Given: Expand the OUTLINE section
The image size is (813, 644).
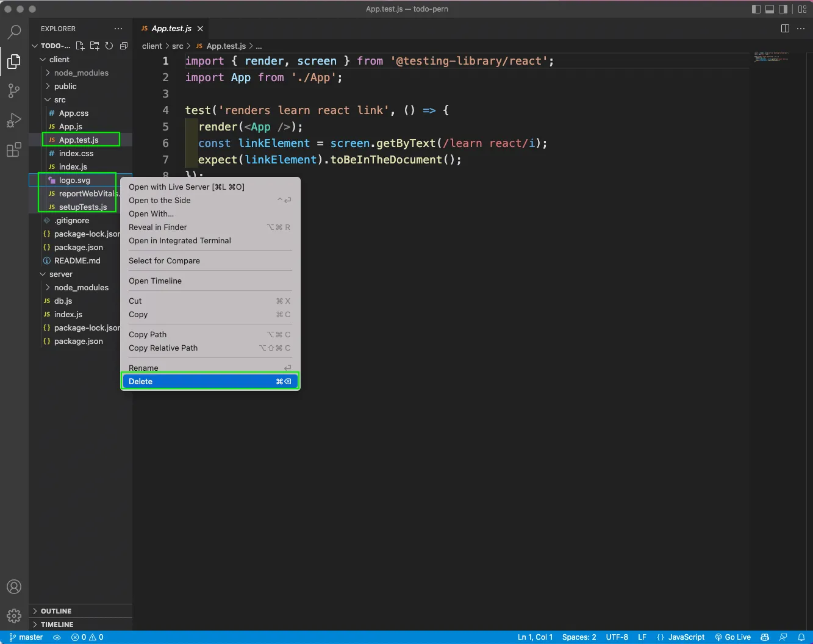Looking at the screenshot, I should coord(81,611).
